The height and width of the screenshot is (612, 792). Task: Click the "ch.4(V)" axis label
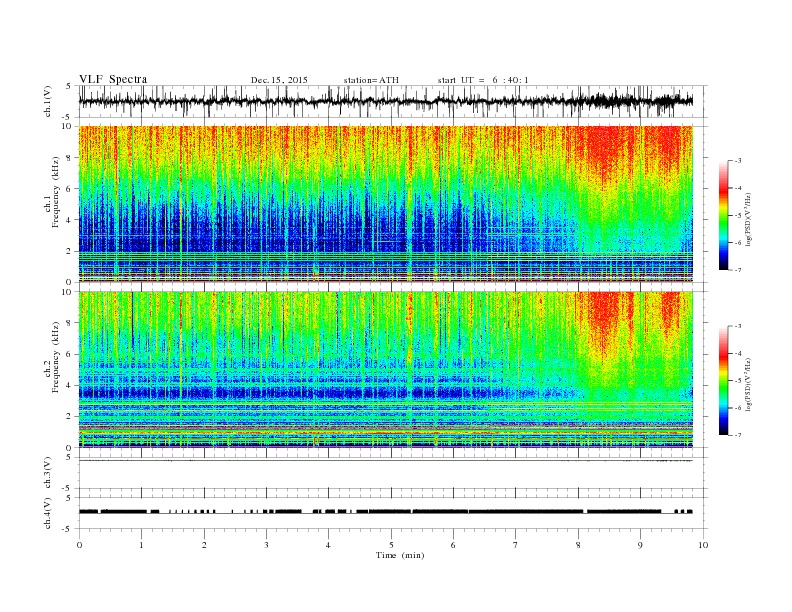click(x=48, y=514)
